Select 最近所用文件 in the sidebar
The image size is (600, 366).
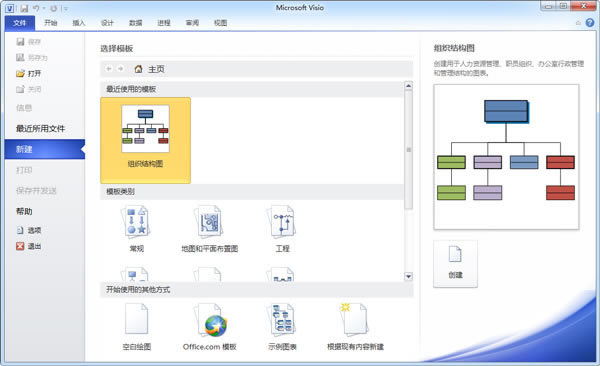click(x=40, y=129)
